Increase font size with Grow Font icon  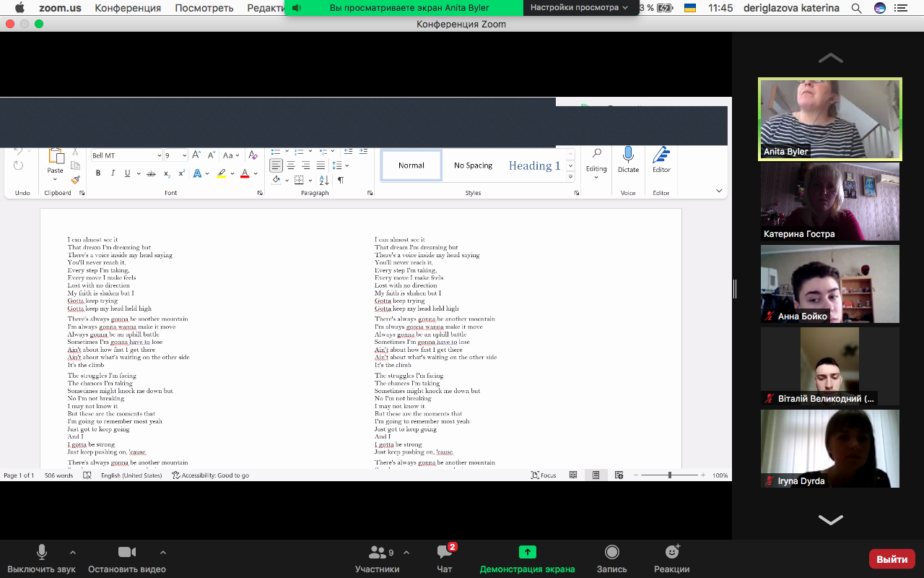pyautogui.click(x=196, y=155)
